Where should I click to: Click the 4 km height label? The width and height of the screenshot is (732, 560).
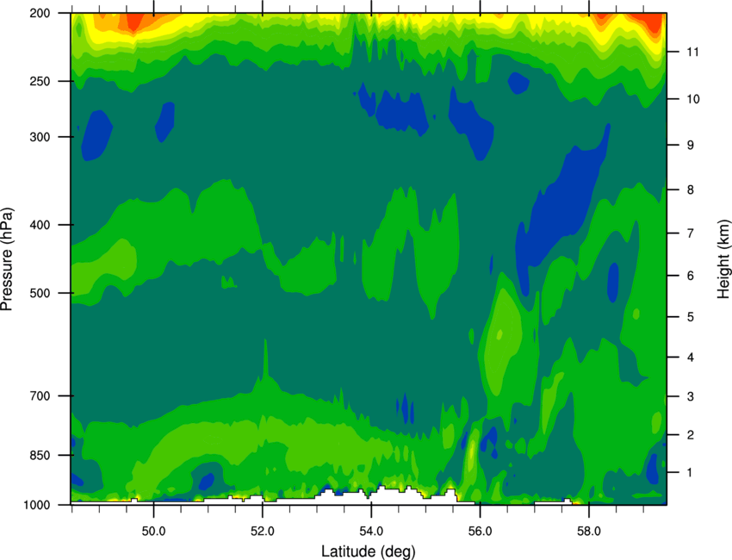tap(691, 358)
